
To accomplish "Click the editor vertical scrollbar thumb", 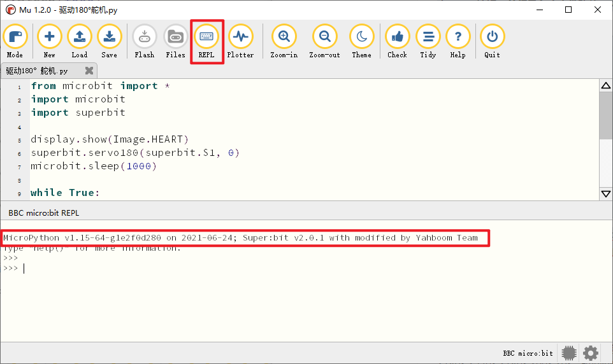I will tap(606, 115).
